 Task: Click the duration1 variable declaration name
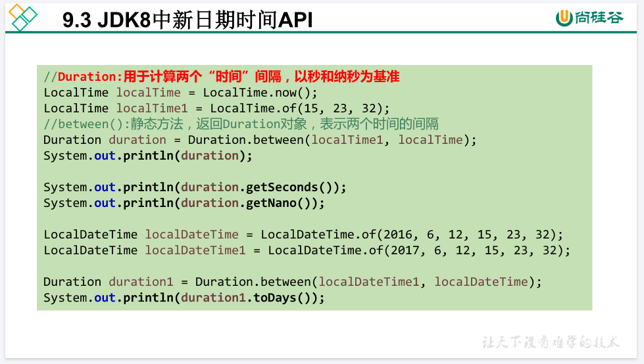141,282
